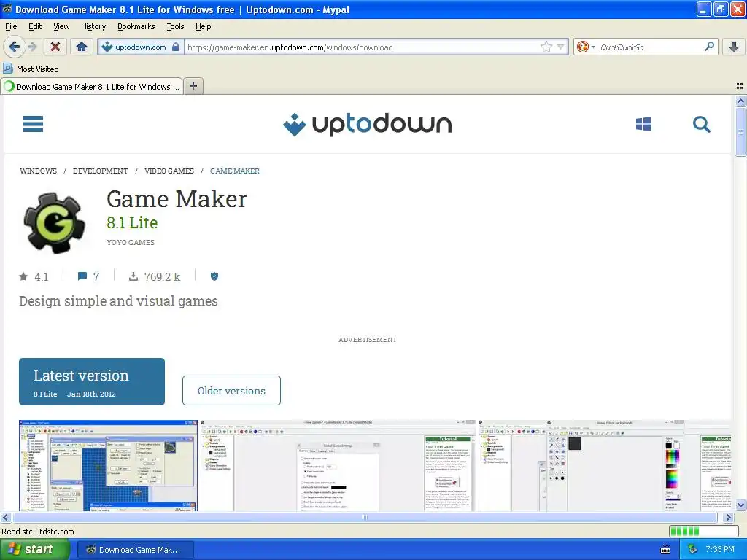This screenshot has height=560, width=747.
Task: Open the Help menu
Action: point(203,26)
